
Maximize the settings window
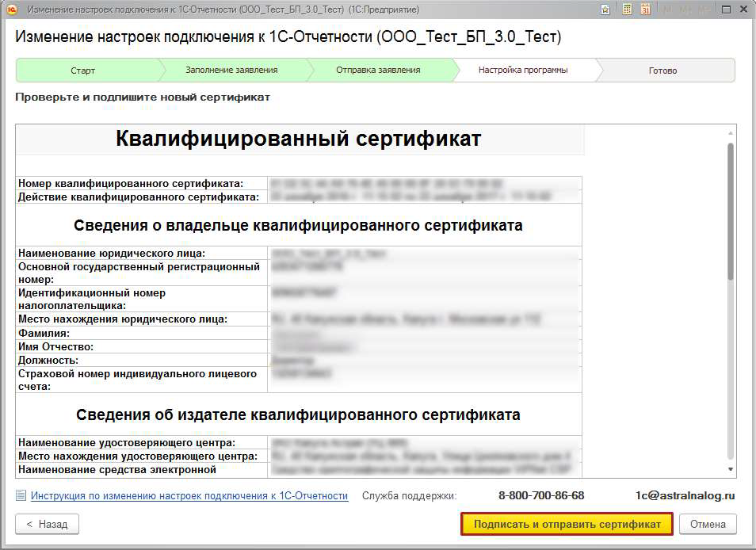tap(726, 10)
